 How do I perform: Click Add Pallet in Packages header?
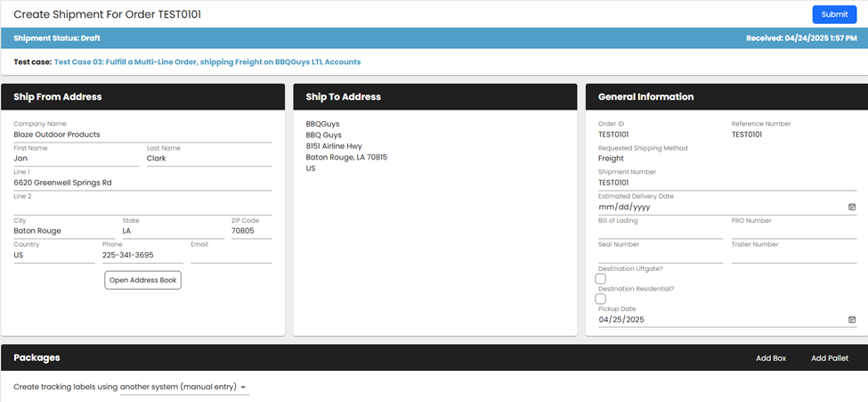830,358
